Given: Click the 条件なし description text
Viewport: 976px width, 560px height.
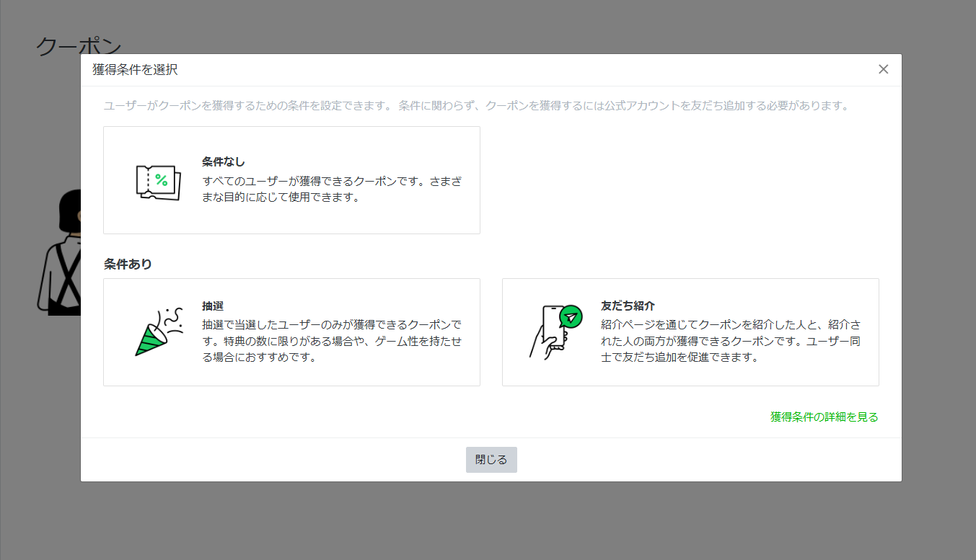Looking at the screenshot, I should coord(332,190).
